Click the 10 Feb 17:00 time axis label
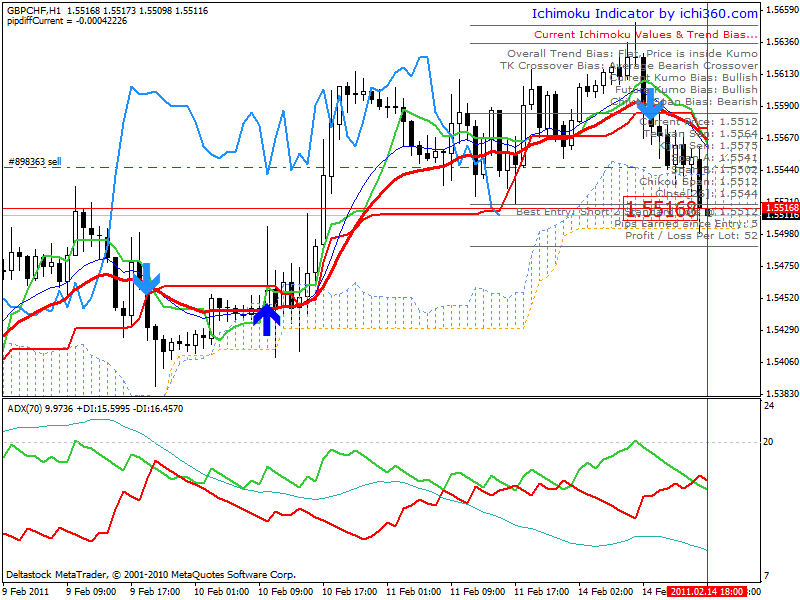800x600 pixels. (x=349, y=592)
